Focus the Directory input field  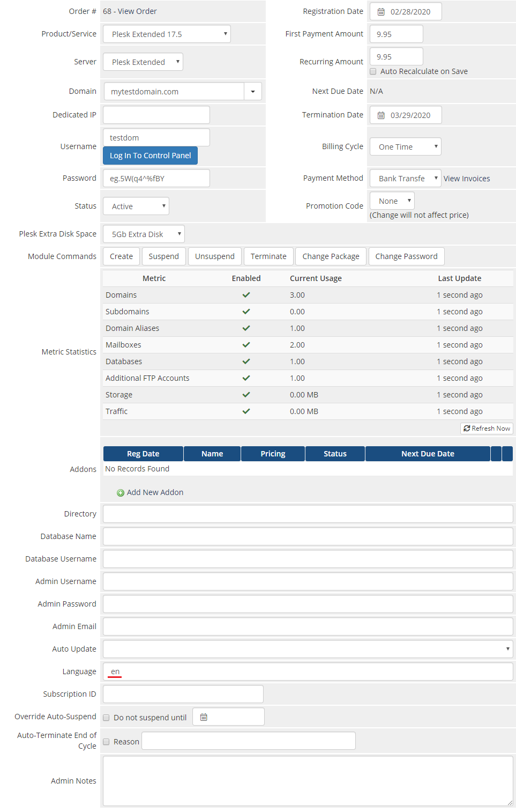coord(308,514)
